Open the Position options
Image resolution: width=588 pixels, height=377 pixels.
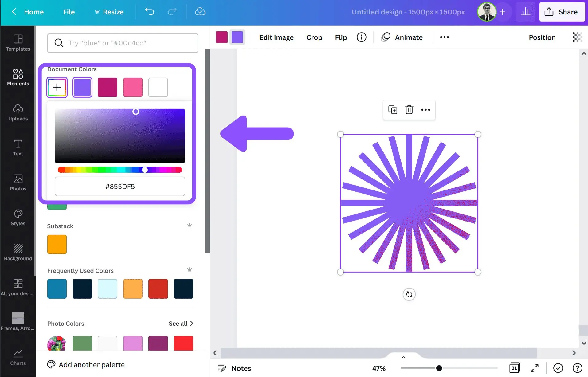(x=542, y=37)
